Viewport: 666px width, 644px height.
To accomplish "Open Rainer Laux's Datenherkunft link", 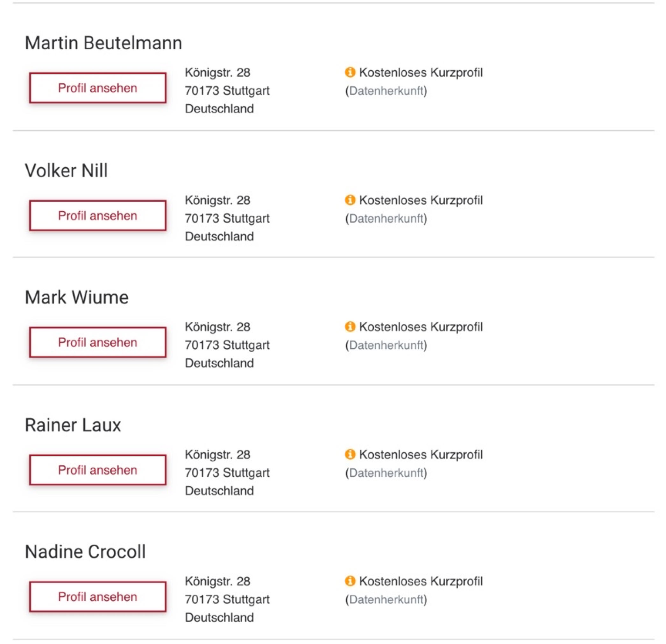I will (x=386, y=473).
